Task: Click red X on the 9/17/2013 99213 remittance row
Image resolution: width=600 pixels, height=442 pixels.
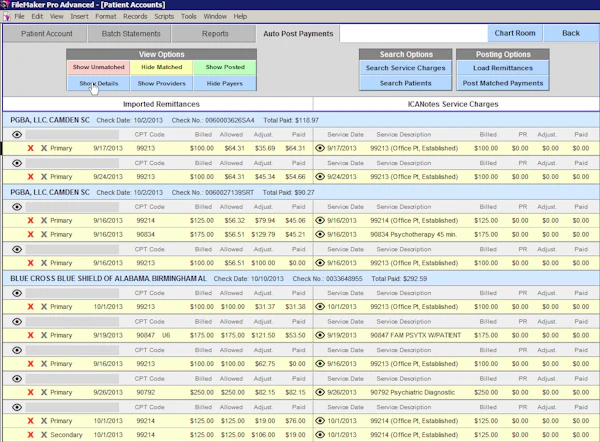Action: (31, 148)
